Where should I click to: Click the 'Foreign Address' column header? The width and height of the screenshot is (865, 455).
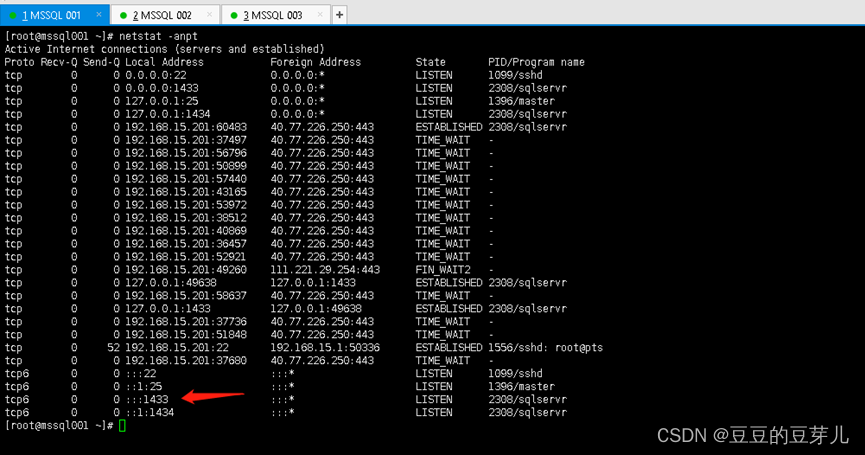pos(316,62)
